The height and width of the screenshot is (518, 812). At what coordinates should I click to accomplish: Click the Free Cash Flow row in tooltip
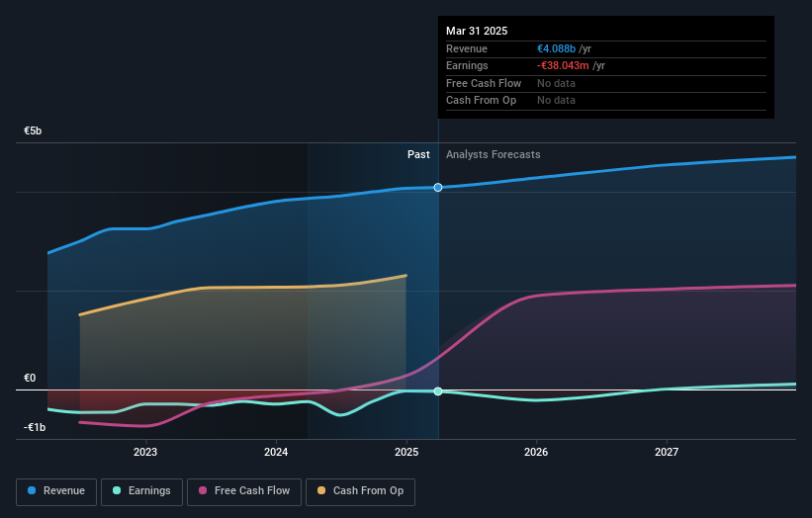[606, 83]
